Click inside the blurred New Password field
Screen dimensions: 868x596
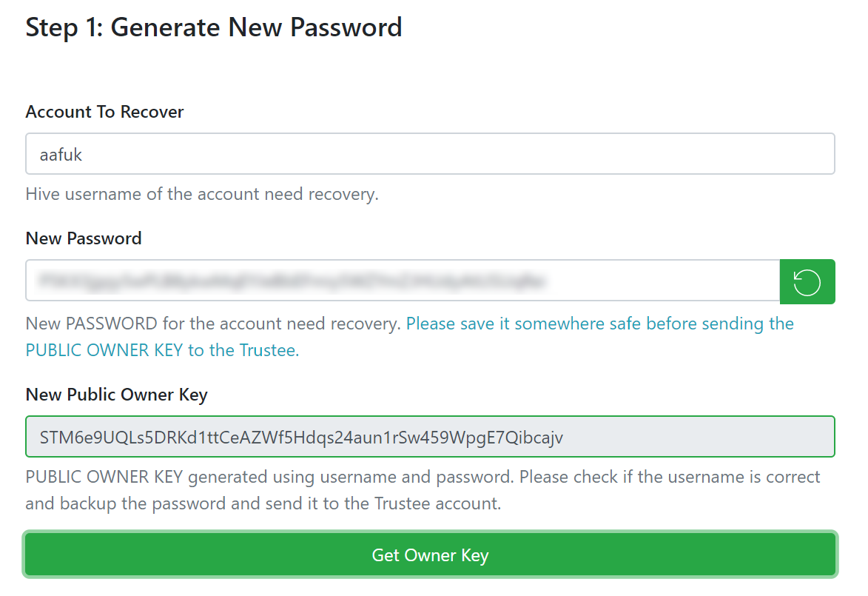[403, 281]
